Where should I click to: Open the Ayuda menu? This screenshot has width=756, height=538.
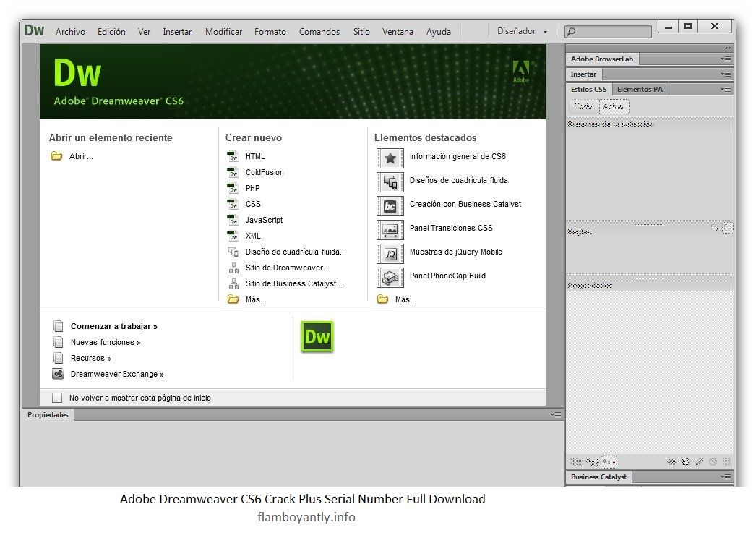tap(438, 31)
